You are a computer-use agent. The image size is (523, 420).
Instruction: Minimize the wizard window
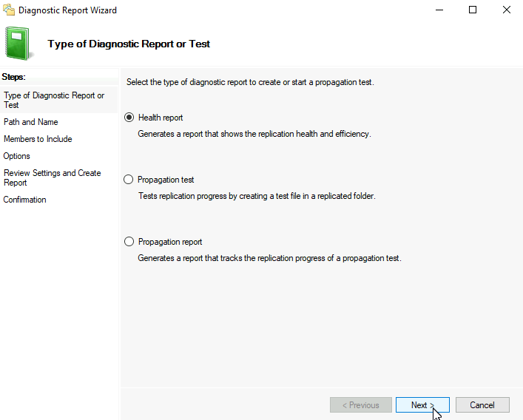[439, 10]
